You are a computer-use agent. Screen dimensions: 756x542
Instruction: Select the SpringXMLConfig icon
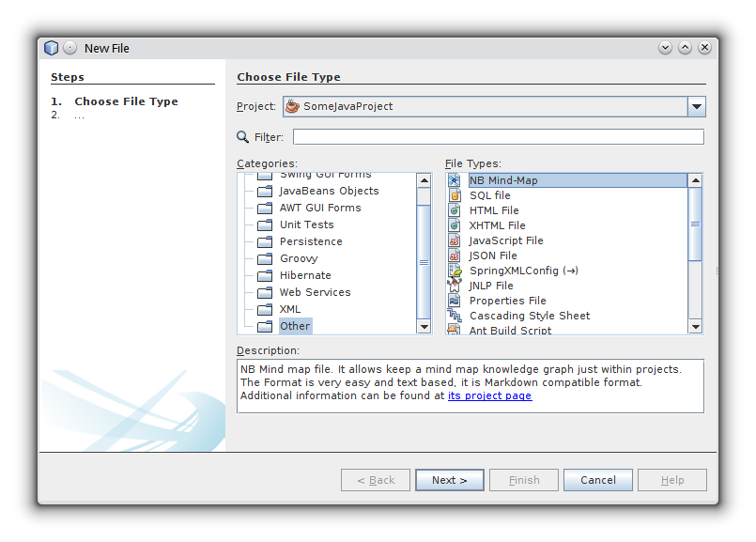tap(455, 270)
